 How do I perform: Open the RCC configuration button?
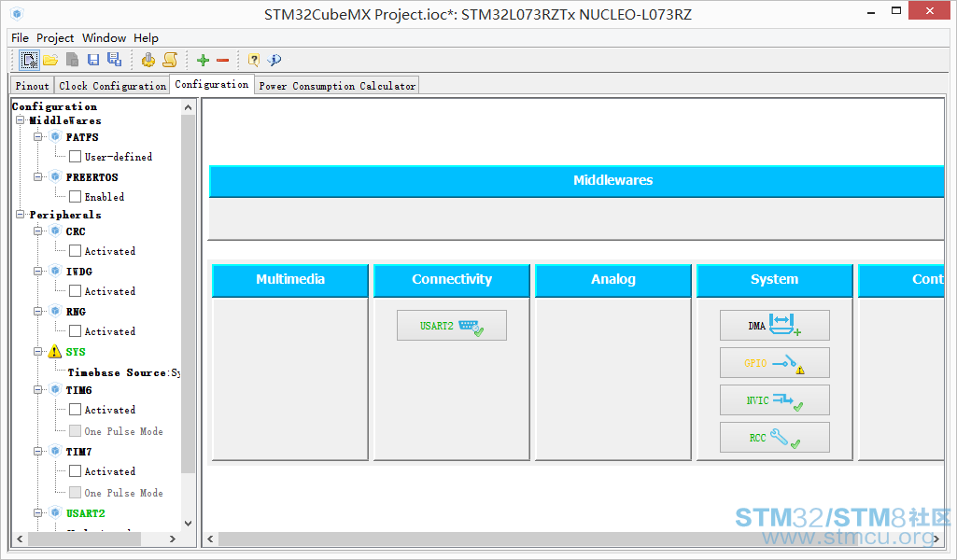tap(775, 438)
